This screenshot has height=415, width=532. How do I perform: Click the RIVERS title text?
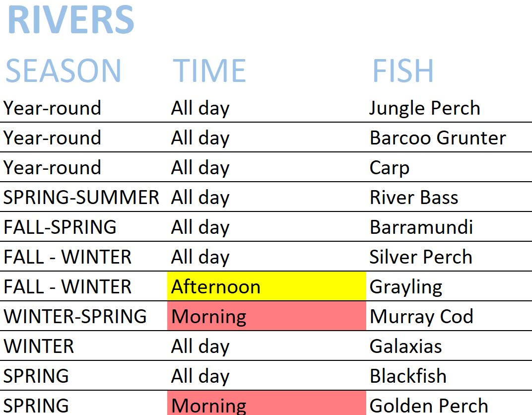(70, 21)
